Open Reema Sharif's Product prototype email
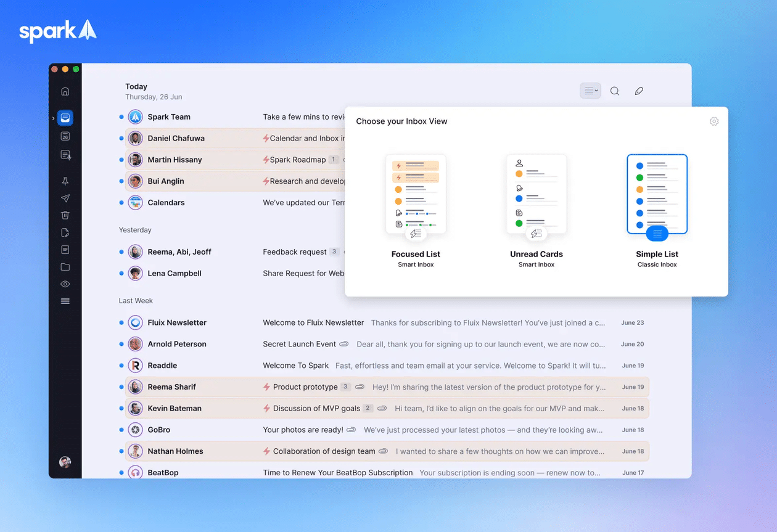Screen dimensions: 777x532 [x=387, y=387]
